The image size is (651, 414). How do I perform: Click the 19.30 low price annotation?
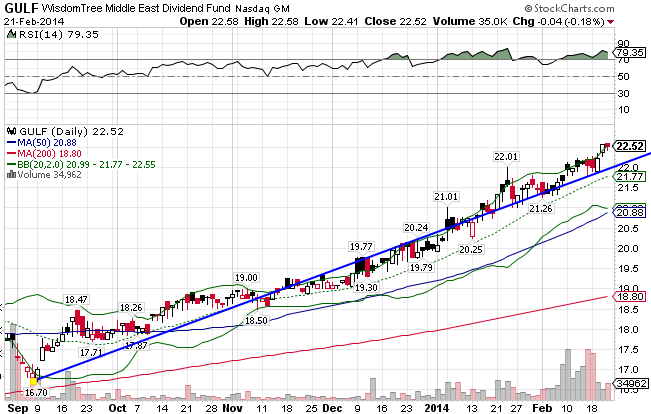(x=366, y=287)
